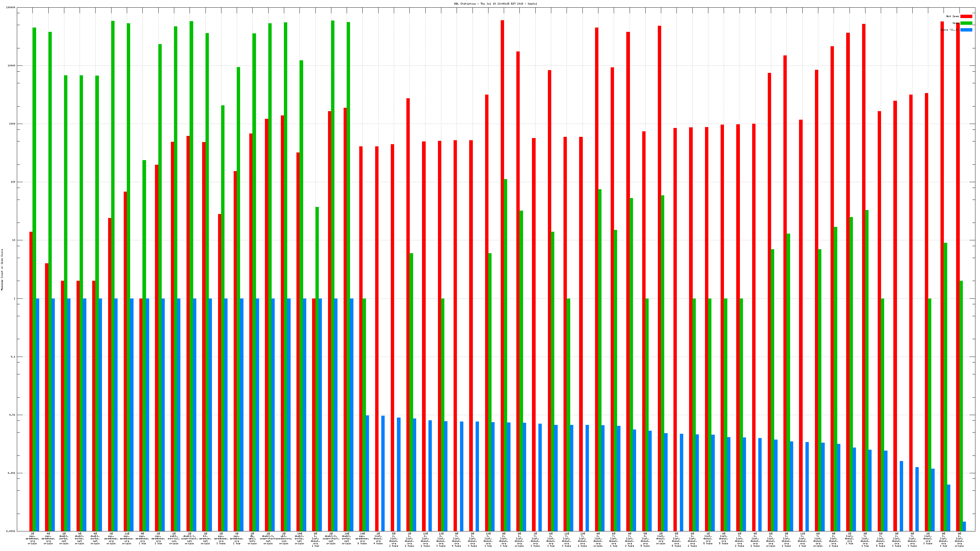
Task: Click the 14@ dnsbl.sorbs.net origin x-axis label
Action: [300, 538]
